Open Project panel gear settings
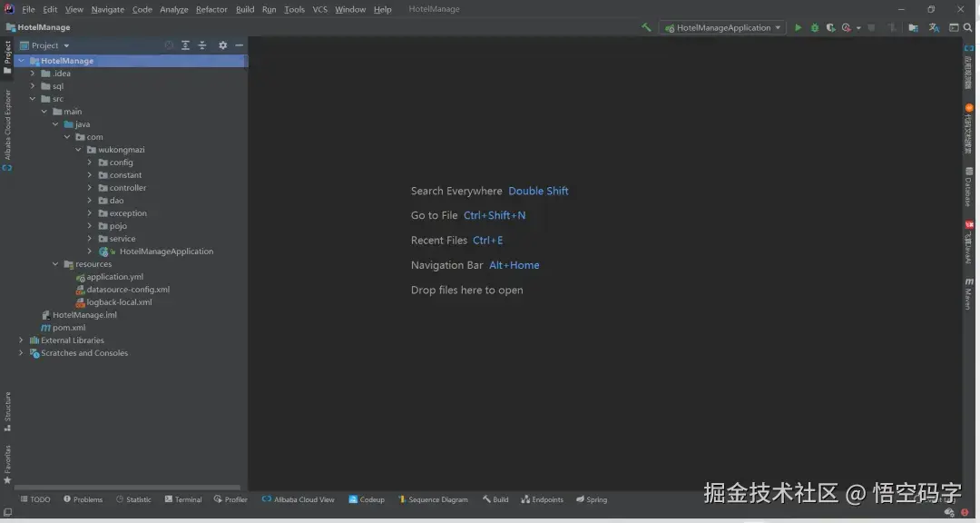Viewport: 980px width, 523px height. (x=222, y=45)
